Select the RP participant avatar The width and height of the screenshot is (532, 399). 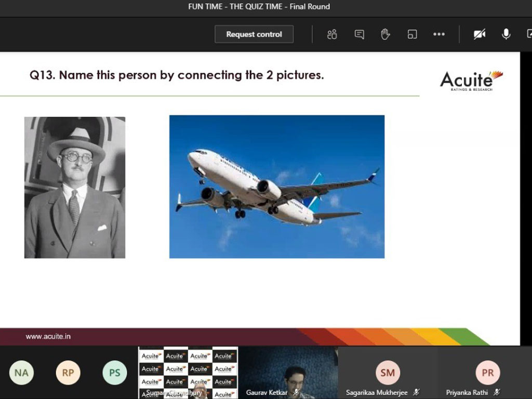68,373
